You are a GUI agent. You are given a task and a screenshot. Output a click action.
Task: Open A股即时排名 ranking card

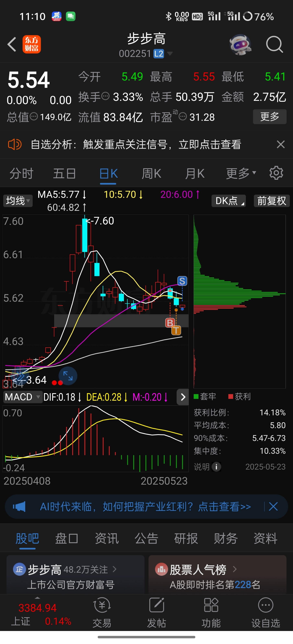pos(218,574)
